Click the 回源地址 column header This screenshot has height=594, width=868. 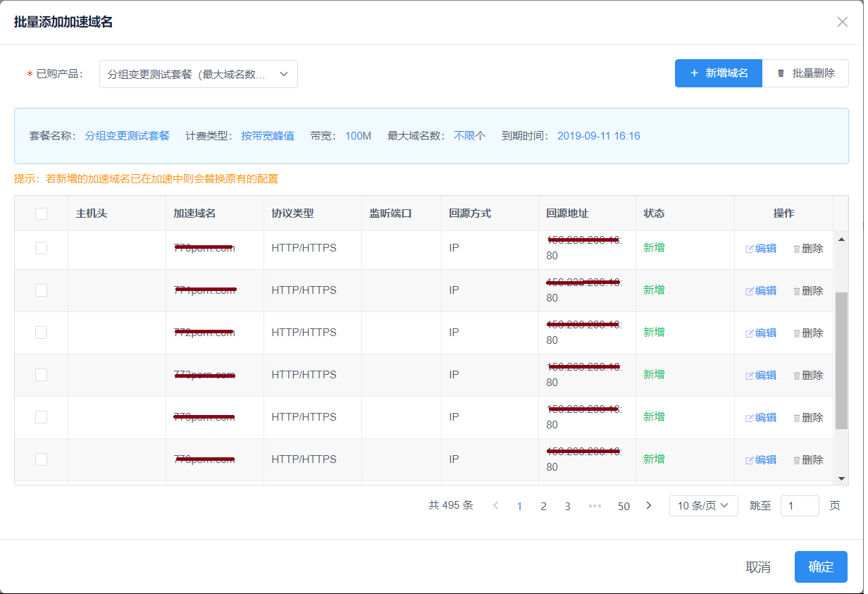point(567,214)
